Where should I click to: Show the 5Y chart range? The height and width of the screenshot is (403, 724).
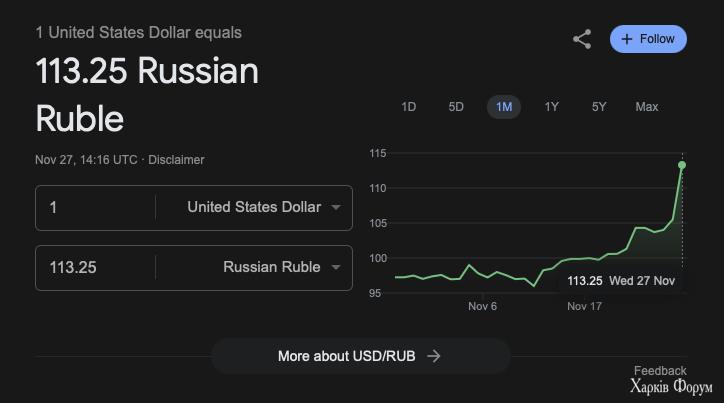[599, 107]
